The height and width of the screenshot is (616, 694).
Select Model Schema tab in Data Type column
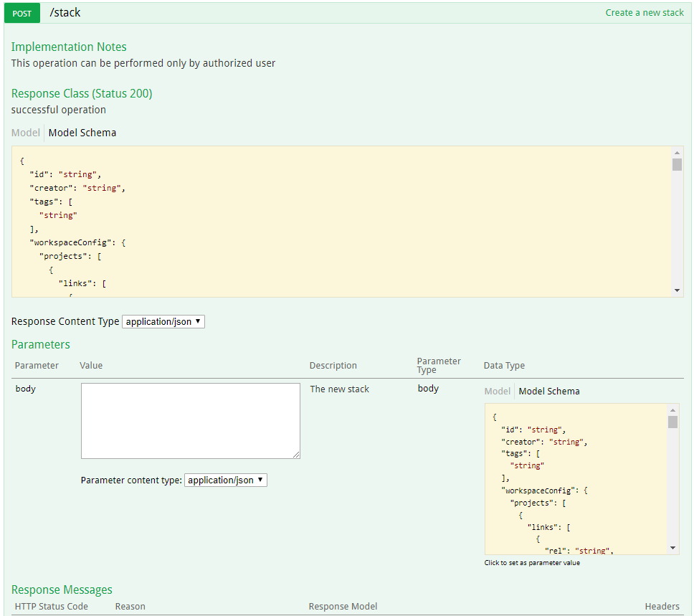pyautogui.click(x=549, y=392)
